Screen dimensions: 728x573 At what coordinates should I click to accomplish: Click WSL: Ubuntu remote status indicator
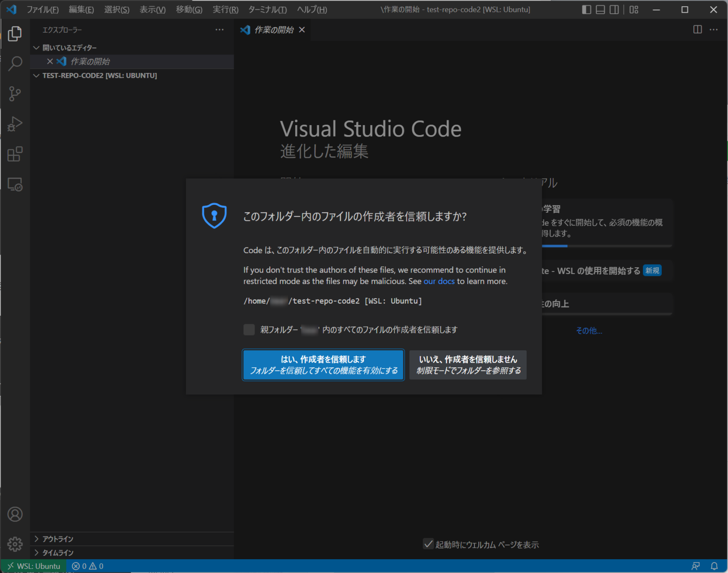pos(34,566)
